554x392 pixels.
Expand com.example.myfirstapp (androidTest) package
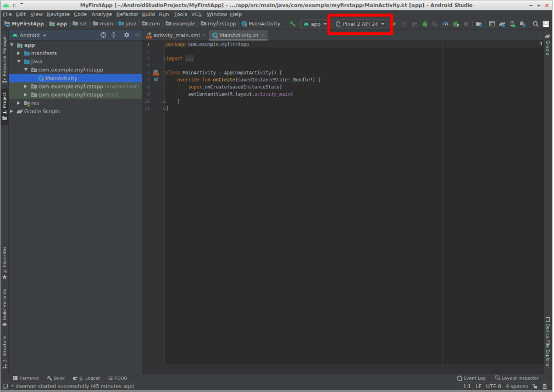tap(25, 86)
